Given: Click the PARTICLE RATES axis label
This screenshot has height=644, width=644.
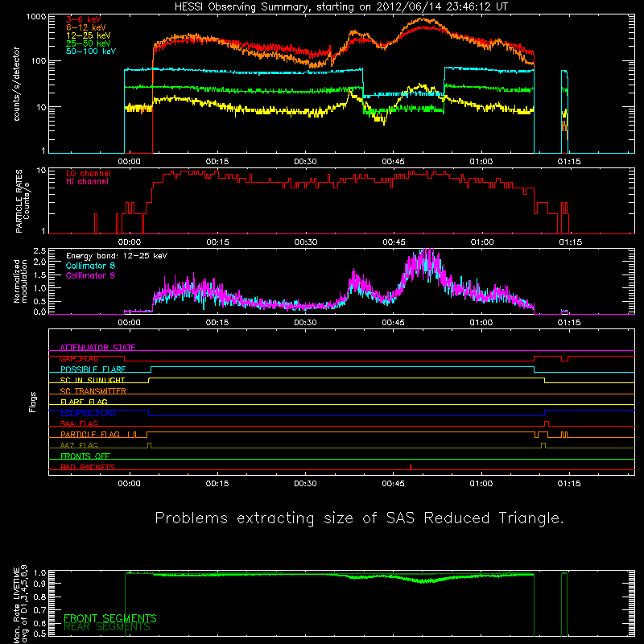Looking at the screenshot, I should tap(23, 200).
